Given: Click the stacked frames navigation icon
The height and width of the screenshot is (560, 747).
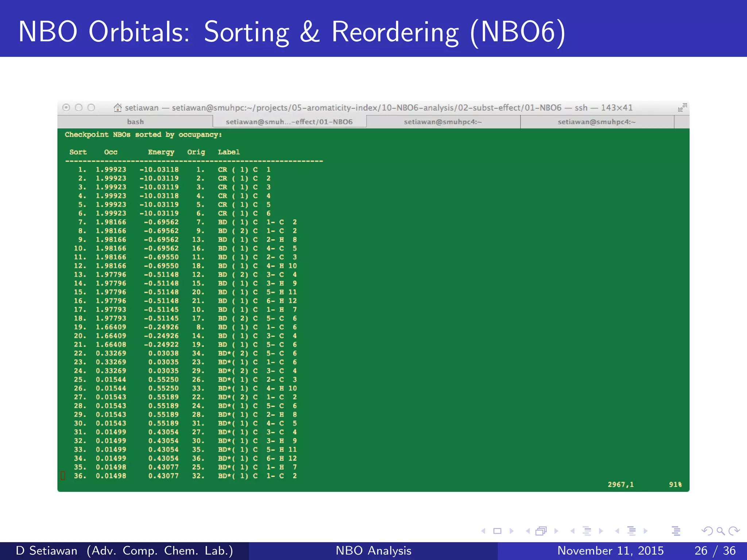Looking at the screenshot, I should click(541, 531).
